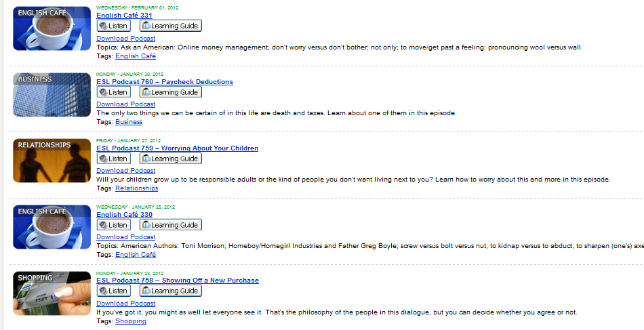Open the English Café 331 title link

tap(125, 15)
